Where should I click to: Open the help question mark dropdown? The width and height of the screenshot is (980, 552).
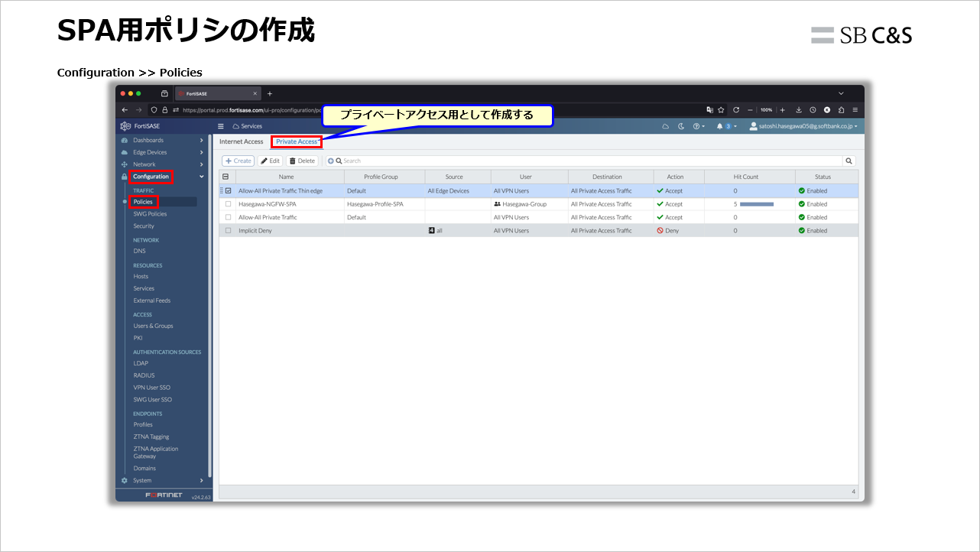[x=699, y=126]
